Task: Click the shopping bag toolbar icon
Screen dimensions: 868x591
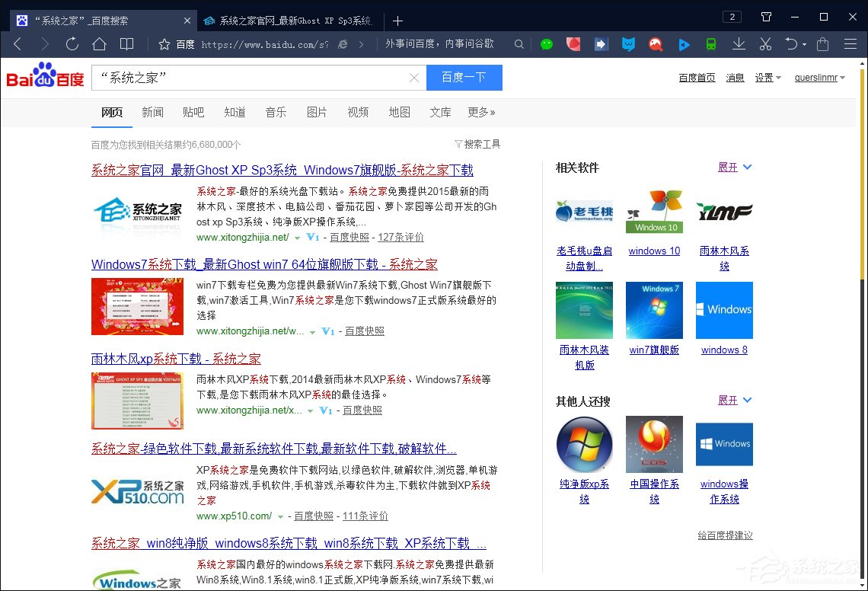Action: point(822,44)
